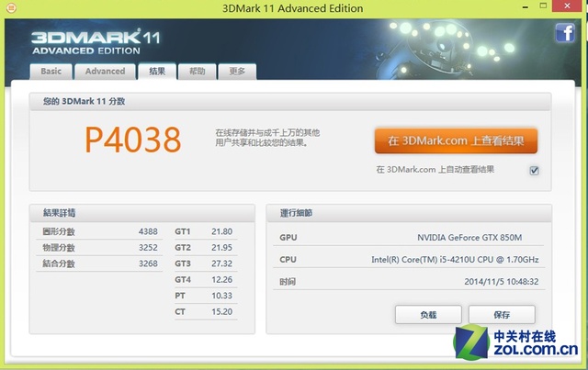
Task: Click the 3DMark 11 Advanced Edition logo
Action: pyautogui.click(x=85, y=42)
